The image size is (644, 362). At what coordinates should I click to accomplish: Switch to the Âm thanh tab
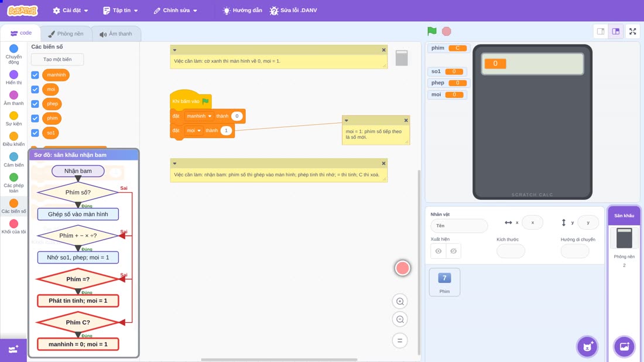[116, 34]
